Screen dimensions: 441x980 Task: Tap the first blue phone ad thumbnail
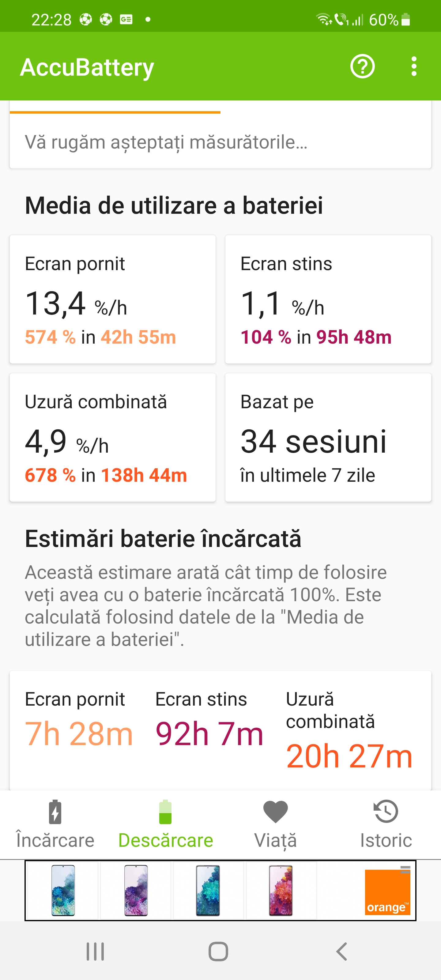[x=63, y=890]
